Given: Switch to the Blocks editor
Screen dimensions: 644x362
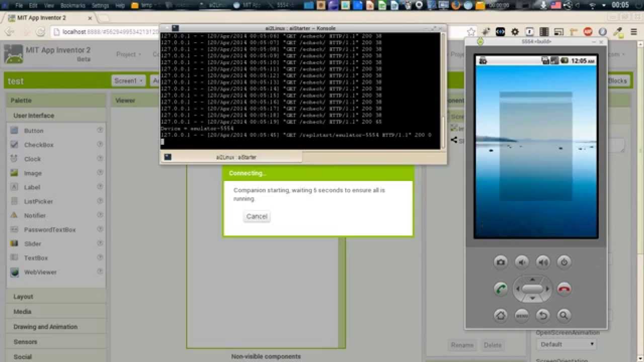Looking at the screenshot, I should tap(618, 81).
